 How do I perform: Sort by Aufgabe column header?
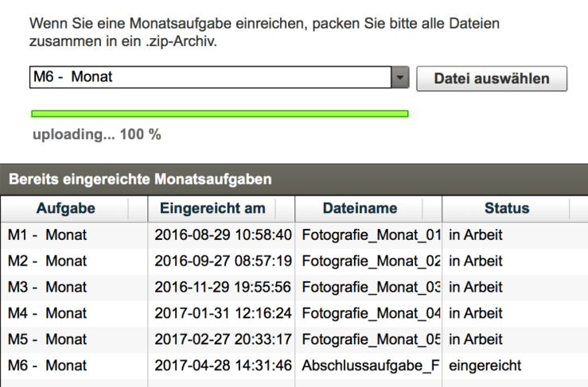[x=66, y=209]
